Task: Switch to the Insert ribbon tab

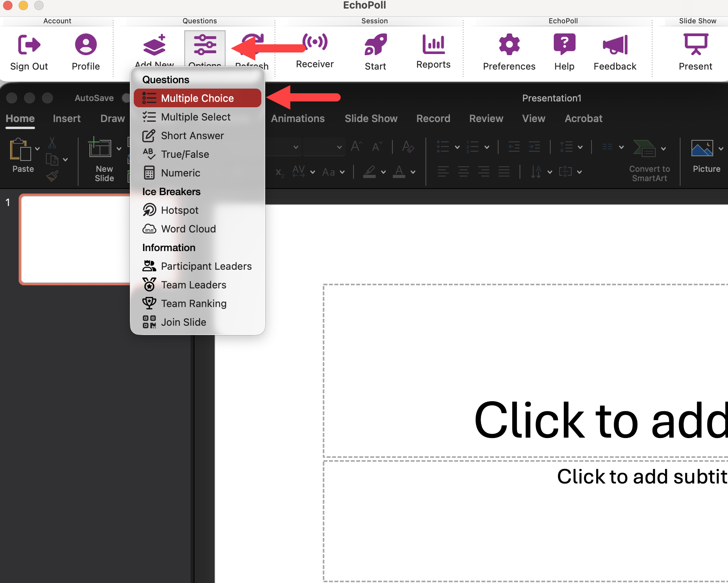Action: click(66, 119)
